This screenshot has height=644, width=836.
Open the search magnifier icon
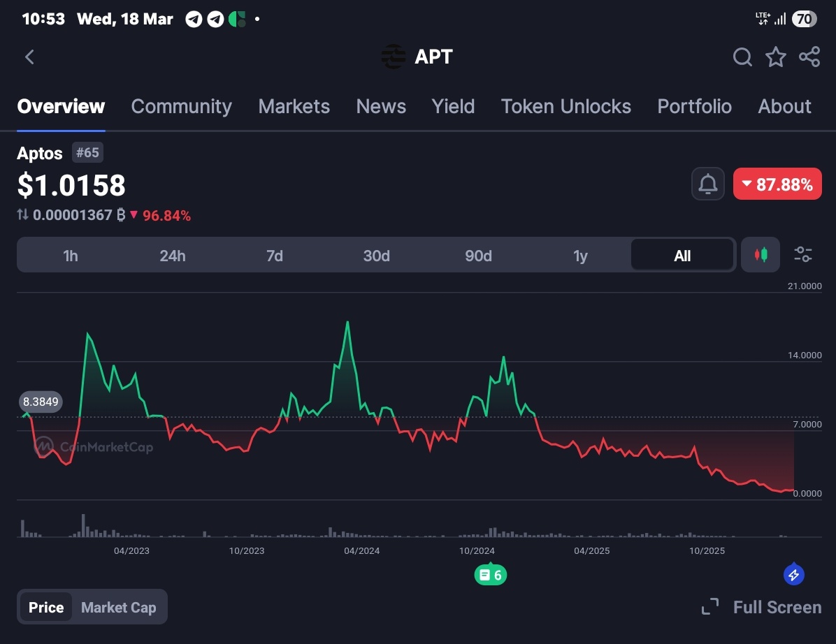(x=742, y=57)
